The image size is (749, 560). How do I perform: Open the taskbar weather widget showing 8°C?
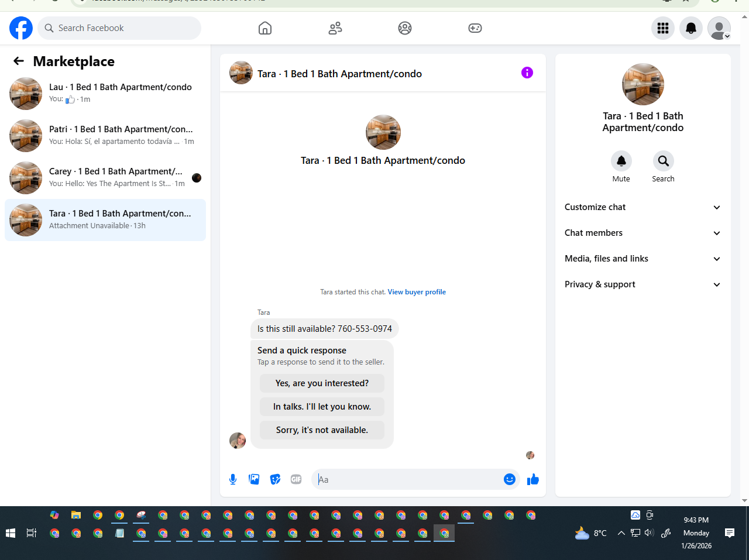coord(591,533)
